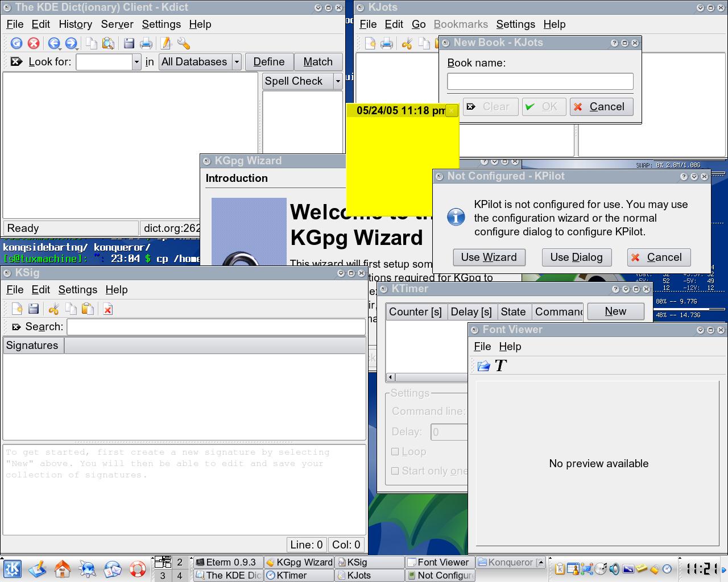Image resolution: width=728 pixels, height=582 pixels.
Task: Click the Book name input field
Action: 540,81
